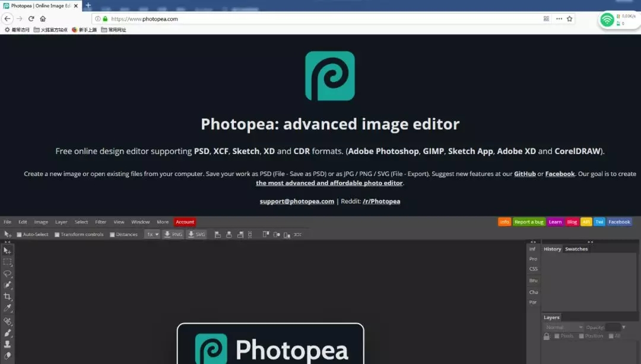Select the Spot Healing tool
Viewport: 641px width, 364px height.
pyautogui.click(x=7, y=321)
